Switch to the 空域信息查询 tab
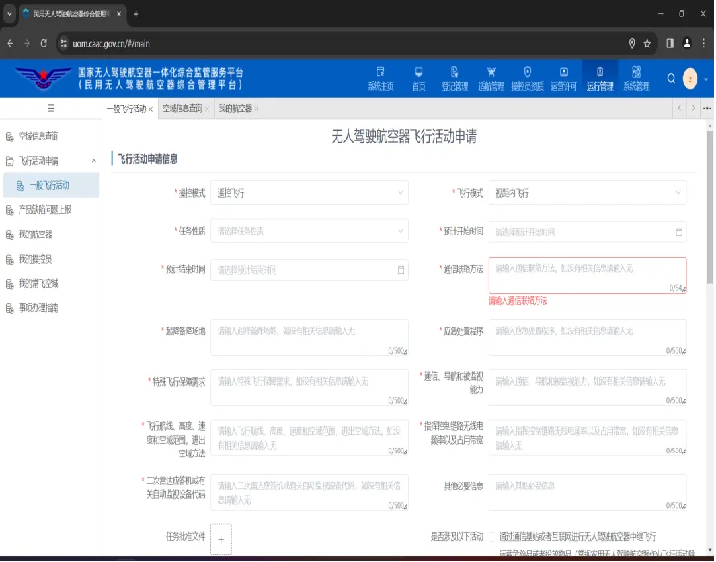 (182, 109)
